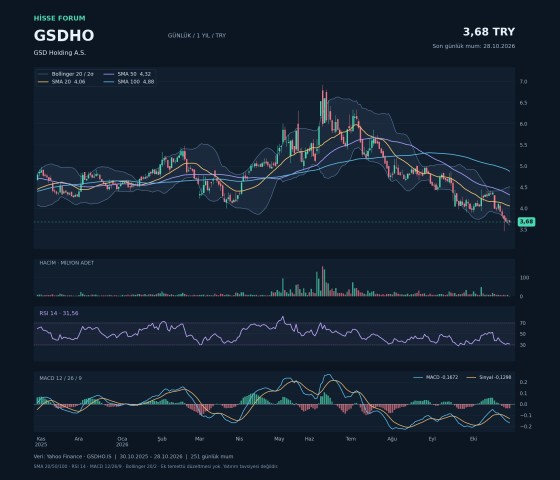The width and height of the screenshot is (560, 480).
Task: Click the 7.0 price axis label
Action: pyautogui.click(x=523, y=82)
